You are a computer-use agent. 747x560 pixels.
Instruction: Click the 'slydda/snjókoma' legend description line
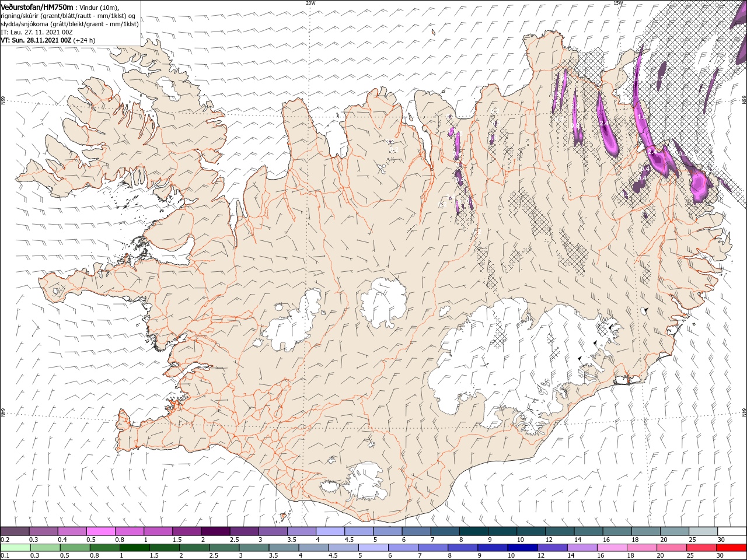pos(69,24)
